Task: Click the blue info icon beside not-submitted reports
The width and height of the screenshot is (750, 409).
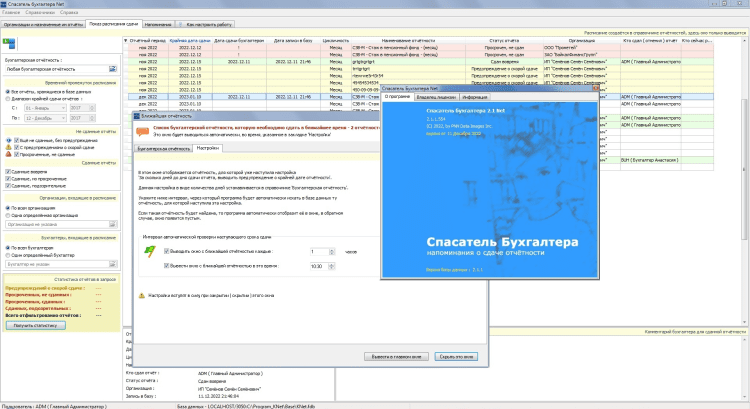Action: click(x=8, y=141)
